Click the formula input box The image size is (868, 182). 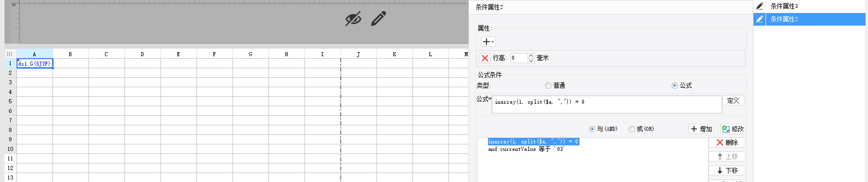[x=606, y=104]
